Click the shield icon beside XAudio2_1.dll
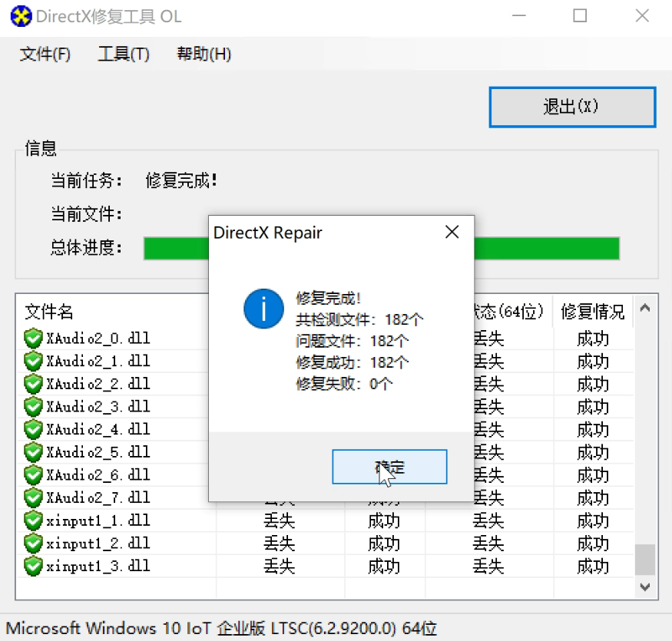This screenshot has width=672, height=641. pyautogui.click(x=33, y=362)
